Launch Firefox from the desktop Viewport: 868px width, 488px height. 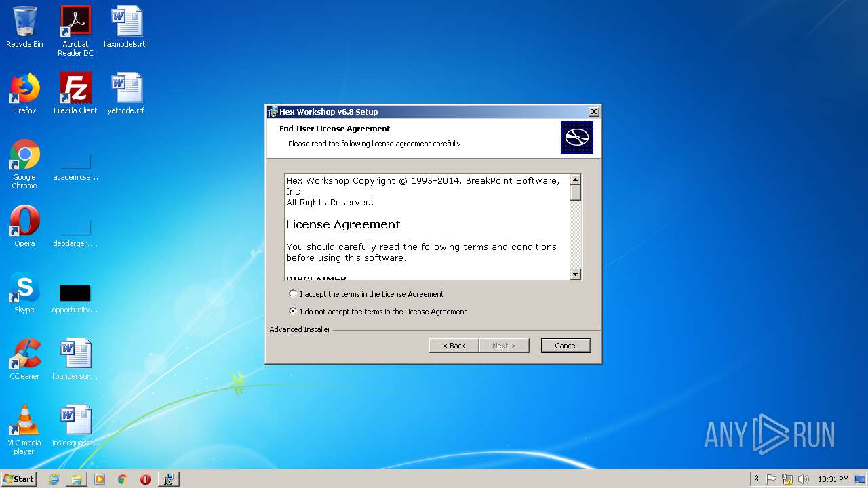click(24, 94)
